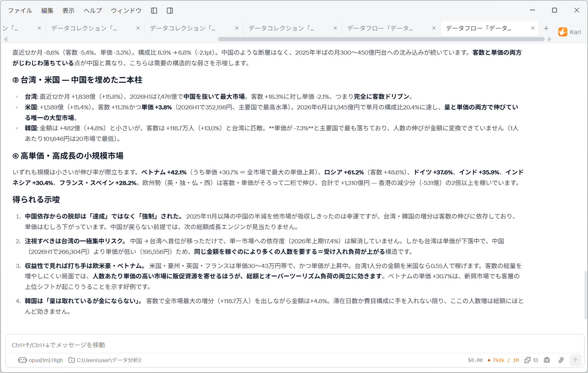Screen dimensions: 588x373
Task: Toggle the left sidebar panel icon
Action: [154, 11]
